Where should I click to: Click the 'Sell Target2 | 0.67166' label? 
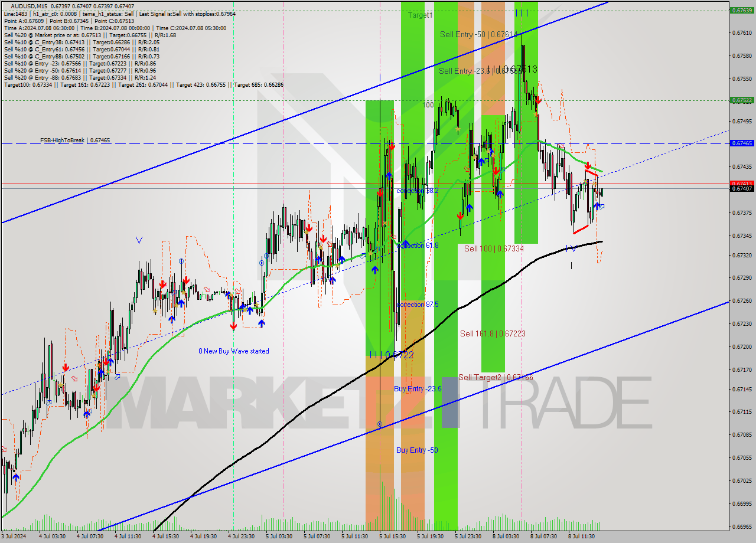tap(496, 377)
